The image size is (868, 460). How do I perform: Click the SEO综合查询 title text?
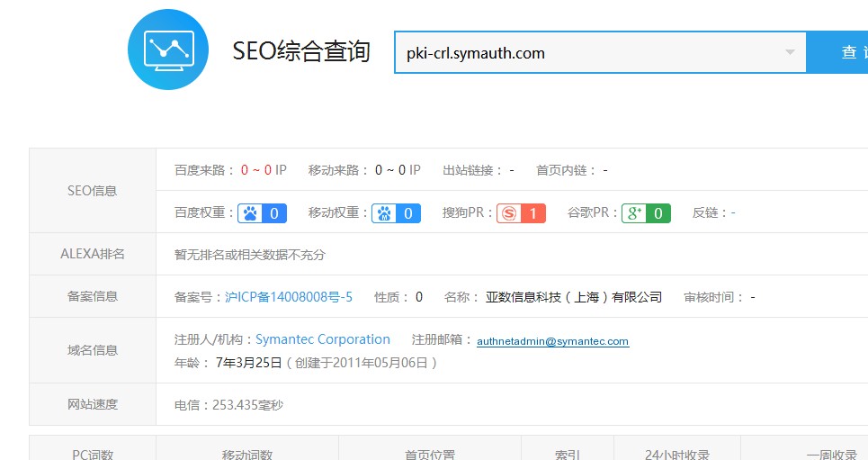point(301,51)
